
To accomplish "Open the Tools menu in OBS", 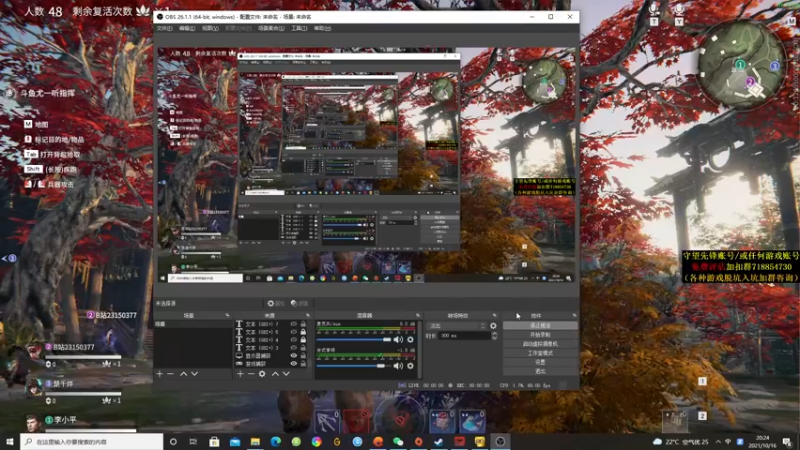I will 299,29.
